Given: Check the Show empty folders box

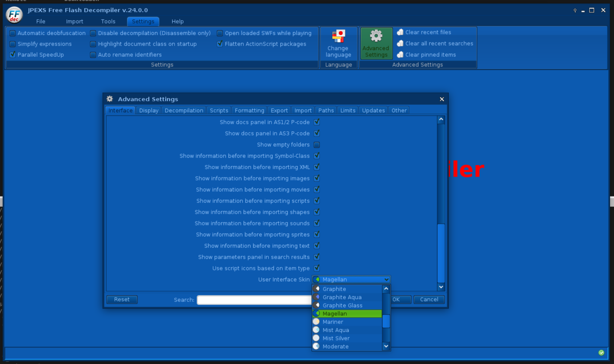Looking at the screenshot, I should (x=317, y=145).
